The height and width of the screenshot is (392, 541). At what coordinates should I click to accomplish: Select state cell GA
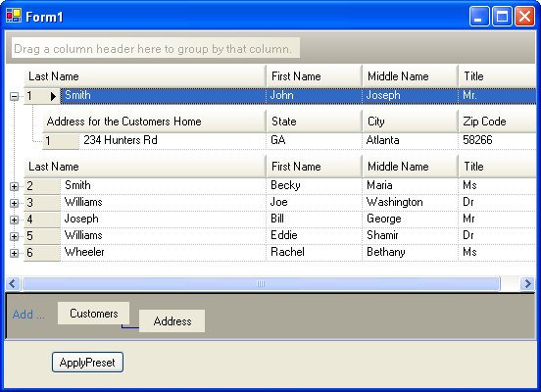click(x=315, y=141)
